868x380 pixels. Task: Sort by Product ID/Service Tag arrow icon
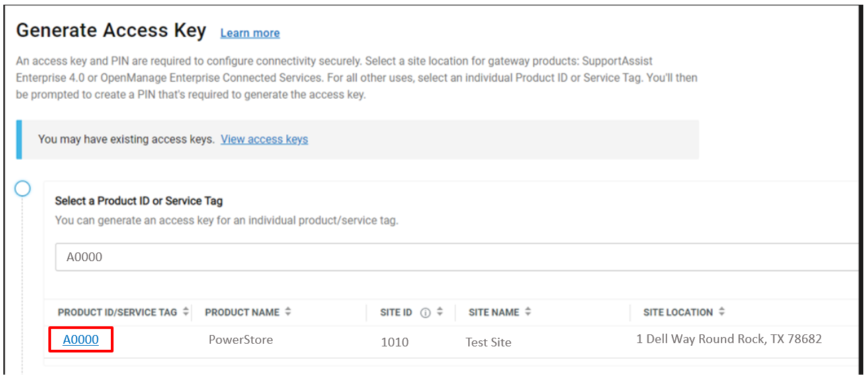pyautogui.click(x=185, y=312)
